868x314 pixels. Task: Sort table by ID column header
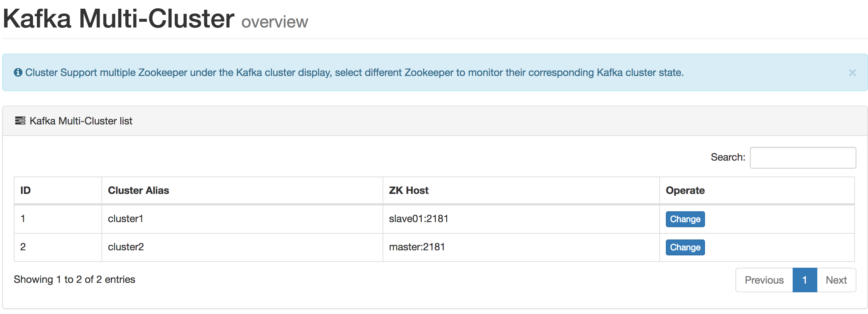(58, 190)
